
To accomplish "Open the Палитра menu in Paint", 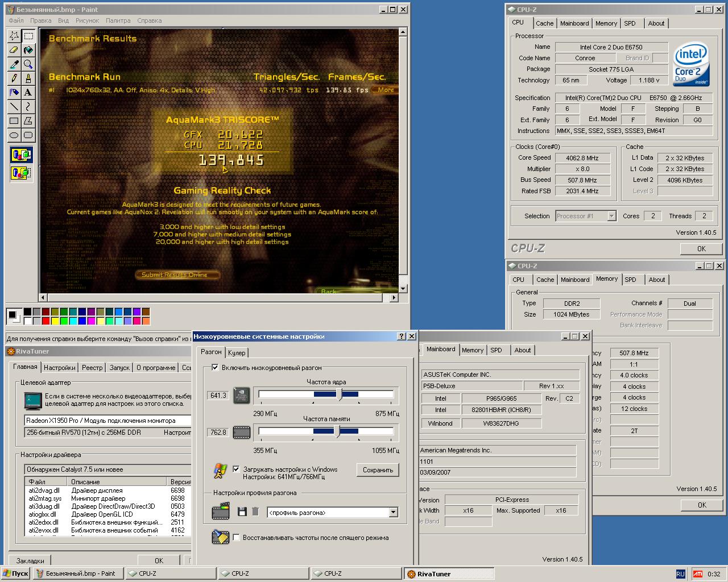I will [118, 20].
